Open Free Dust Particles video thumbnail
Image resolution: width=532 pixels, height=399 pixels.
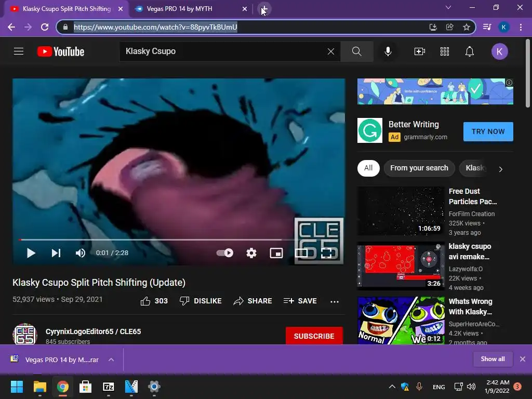tap(401, 211)
